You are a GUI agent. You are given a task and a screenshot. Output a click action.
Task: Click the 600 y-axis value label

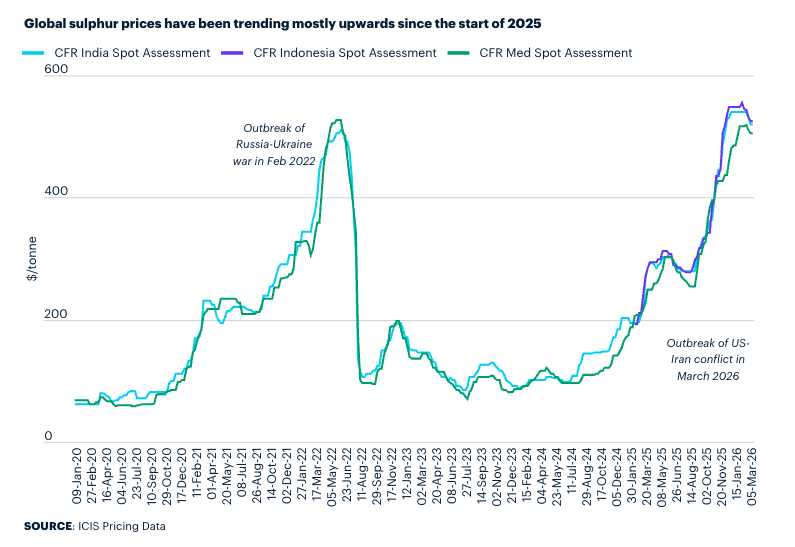tap(55, 69)
